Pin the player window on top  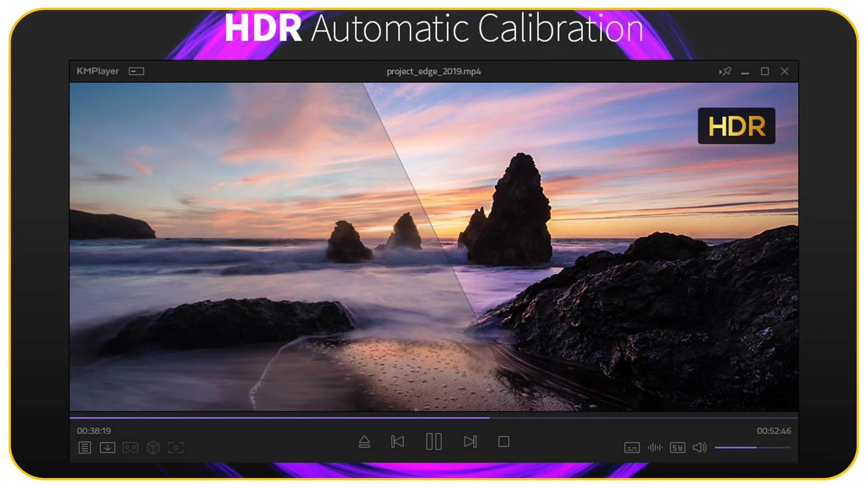coord(725,71)
